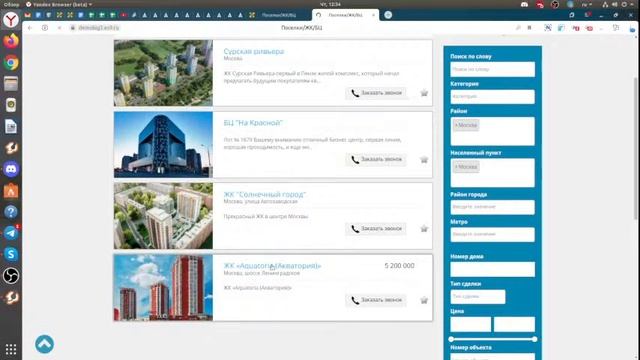Open БЦ "На Красной" building thumbnail
640x360 pixels.
tap(163, 144)
